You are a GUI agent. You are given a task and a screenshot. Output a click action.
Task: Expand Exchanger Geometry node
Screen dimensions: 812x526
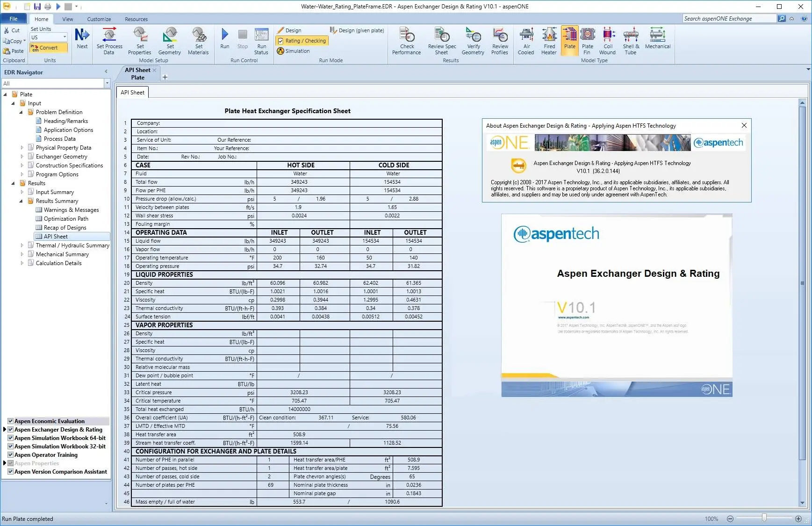(x=22, y=157)
